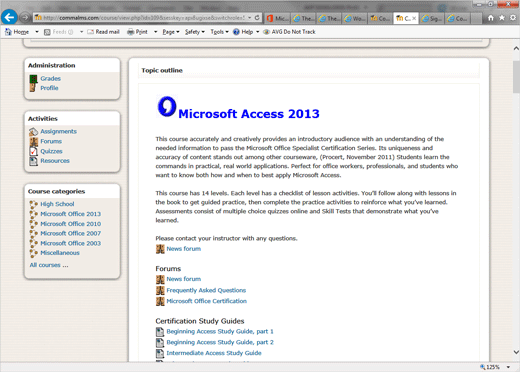520x372 pixels.
Task: Open Frequently Asked Questions forum
Action: click(206, 290)
